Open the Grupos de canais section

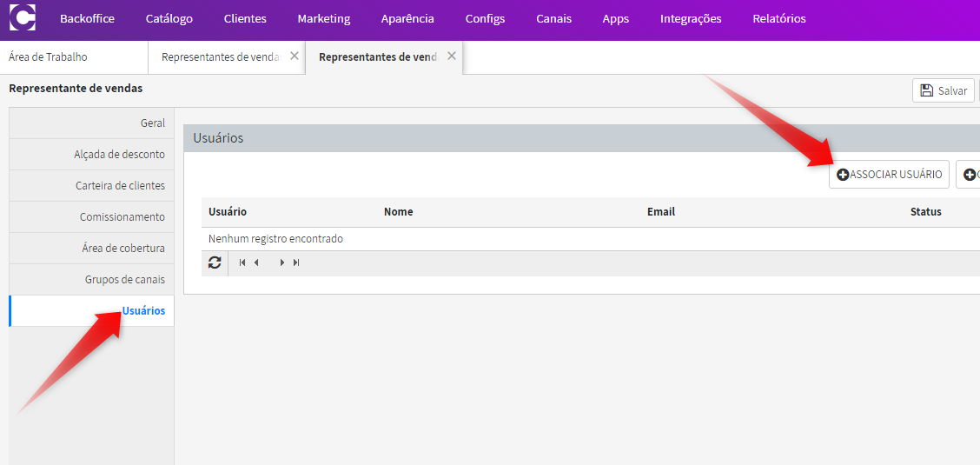pyautogui.click(x=91, y=279)
